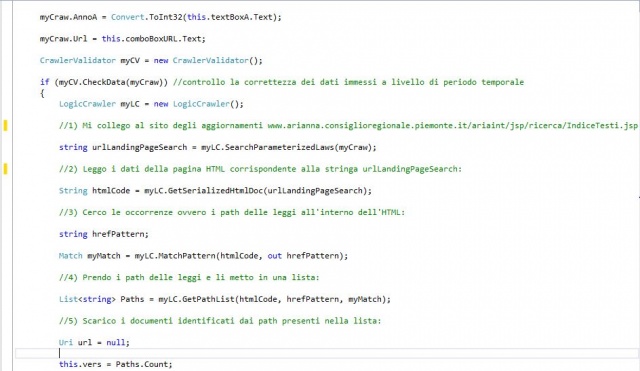This screenshot has width=640, height=371.
Task: Click the 'Convert' class in AnnoA line
Action: 128,17
